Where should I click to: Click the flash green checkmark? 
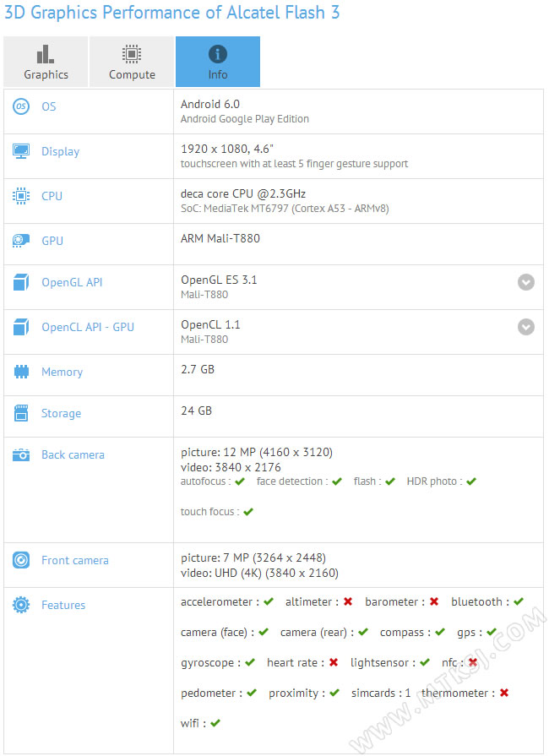(x=390, y=481)
